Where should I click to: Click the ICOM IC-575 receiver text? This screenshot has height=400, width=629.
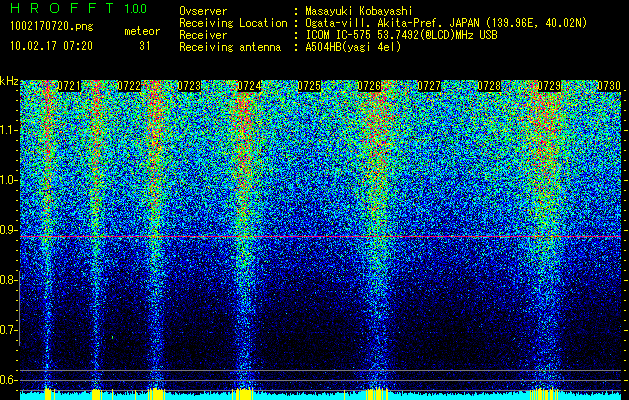pyautogui.click(x=401, y=35)
